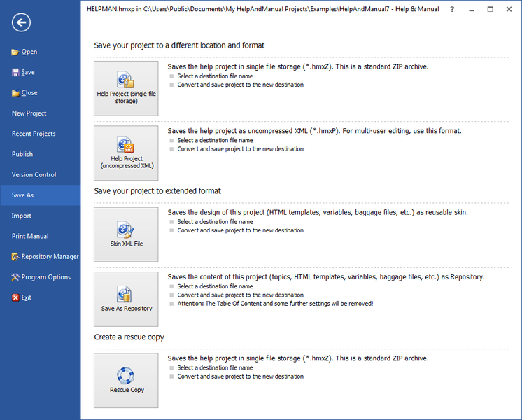This screenshot has width=522, height=420.
Task: Click the Save As Repository database icon
Action: click(x=125, y=294)
